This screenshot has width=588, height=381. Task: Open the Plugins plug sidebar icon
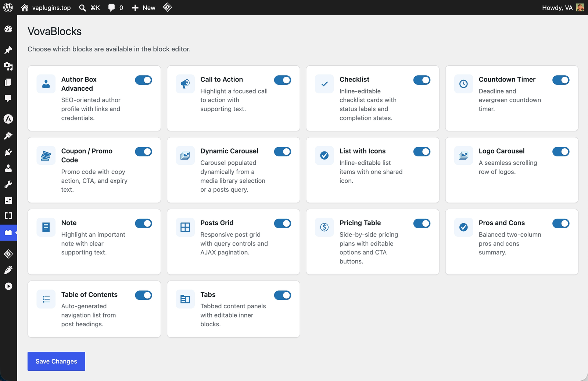8,152
